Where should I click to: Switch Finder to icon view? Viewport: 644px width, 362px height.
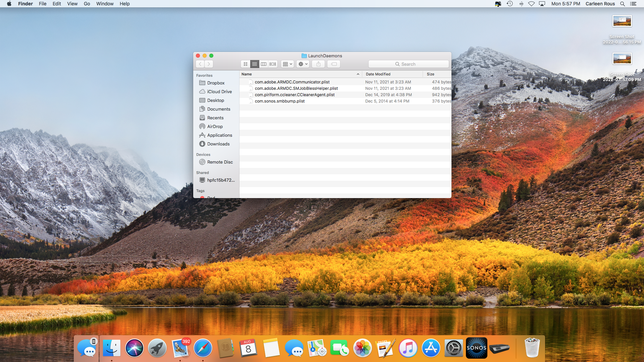point(246,64)
